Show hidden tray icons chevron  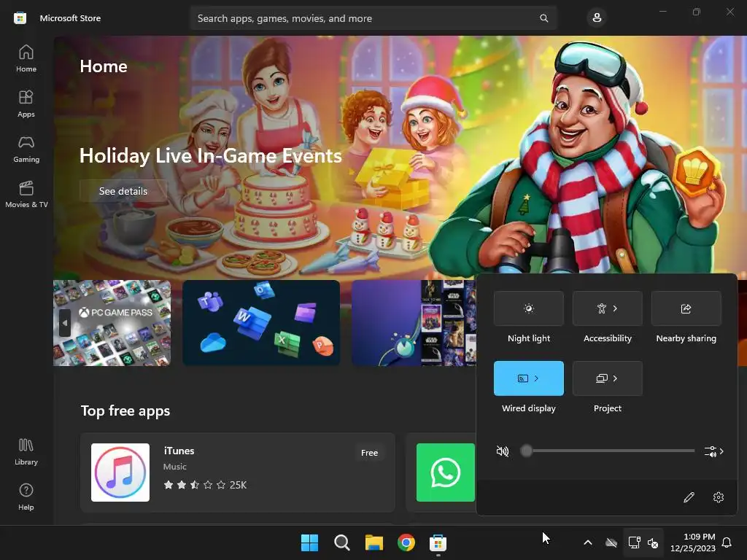(x=588, y=542)
